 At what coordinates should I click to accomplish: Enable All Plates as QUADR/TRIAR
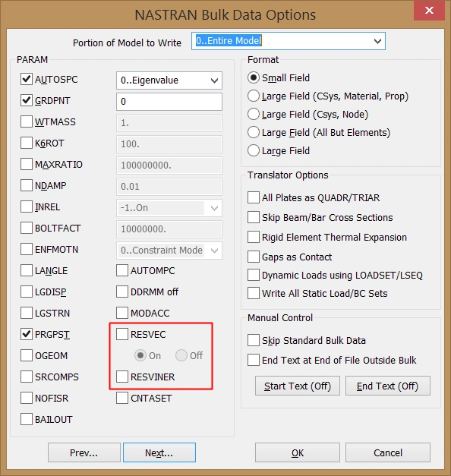tap(254, 197)
